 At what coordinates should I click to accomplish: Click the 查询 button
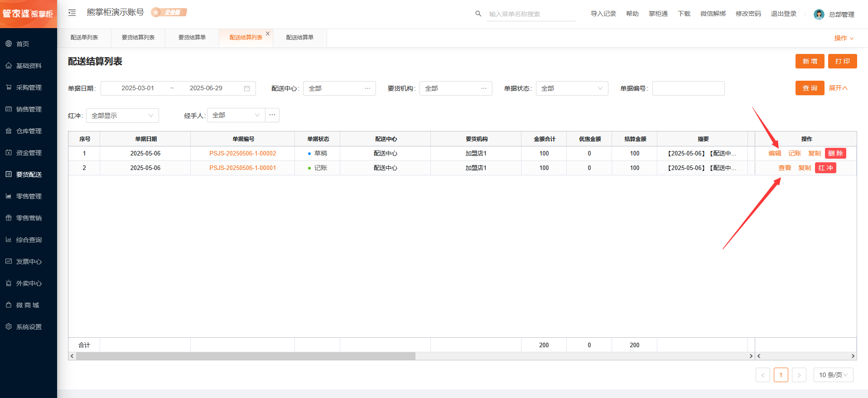pos(810,88)
